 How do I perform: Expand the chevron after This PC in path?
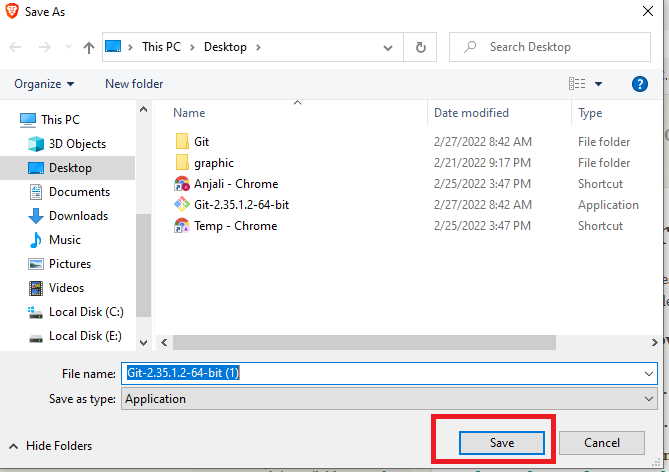point(192,47)
